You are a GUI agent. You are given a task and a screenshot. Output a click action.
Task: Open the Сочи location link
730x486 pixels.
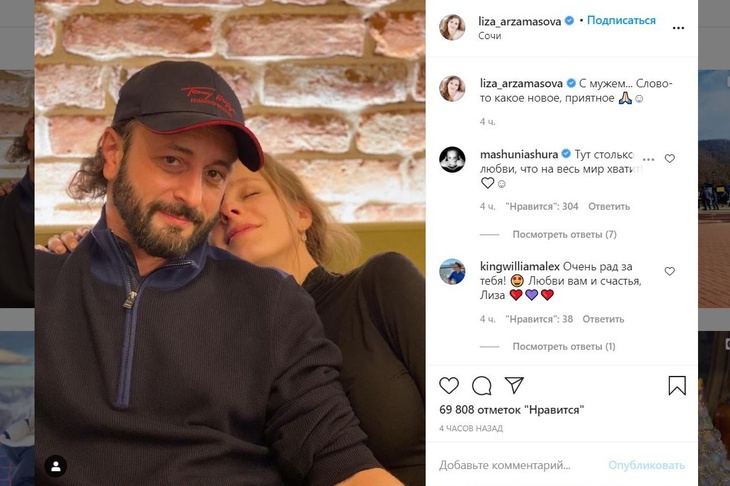pos(490,36)
